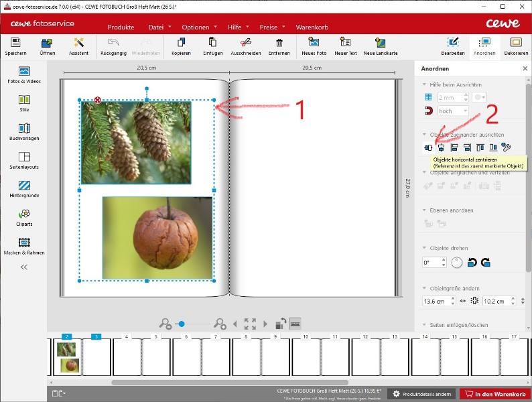Insert a Neue Landkarte map
The height and width of the screenshot is (402, 532).
tap(379, 44)
